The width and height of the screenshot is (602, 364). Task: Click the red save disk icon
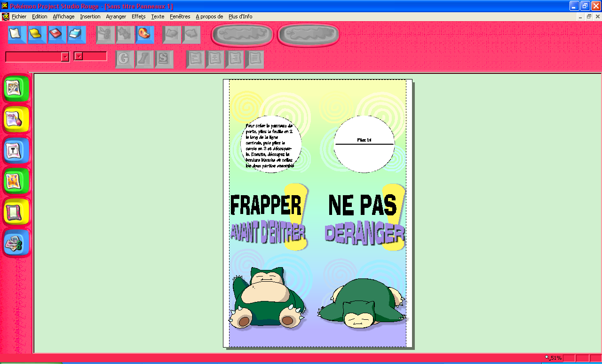click(x=56, y=34)
